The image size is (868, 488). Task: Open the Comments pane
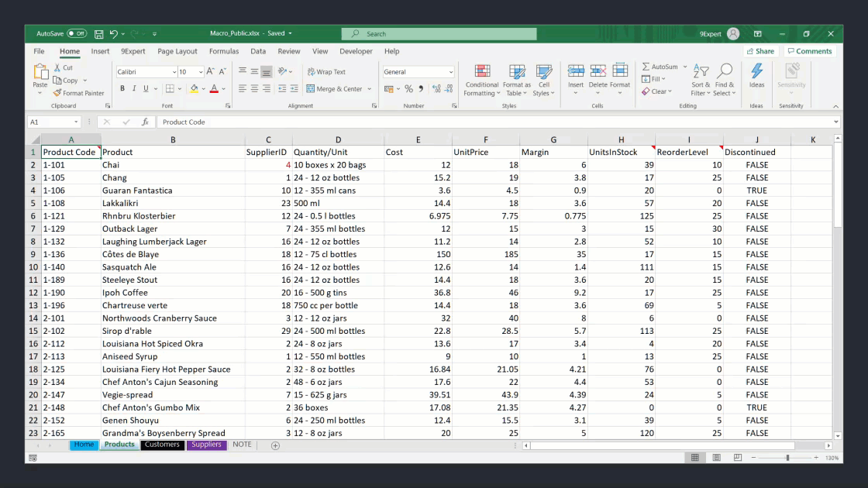pyautogui.click(x=810, y=51)
